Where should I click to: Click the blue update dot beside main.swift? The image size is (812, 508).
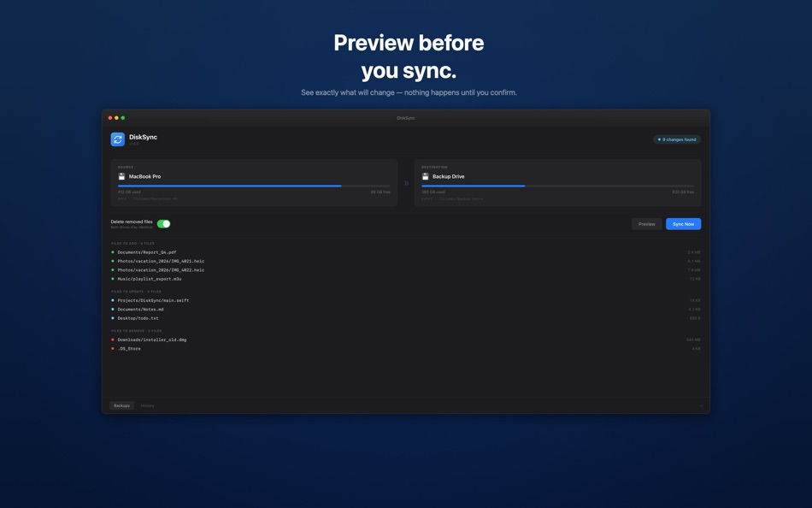click(113, 299)
